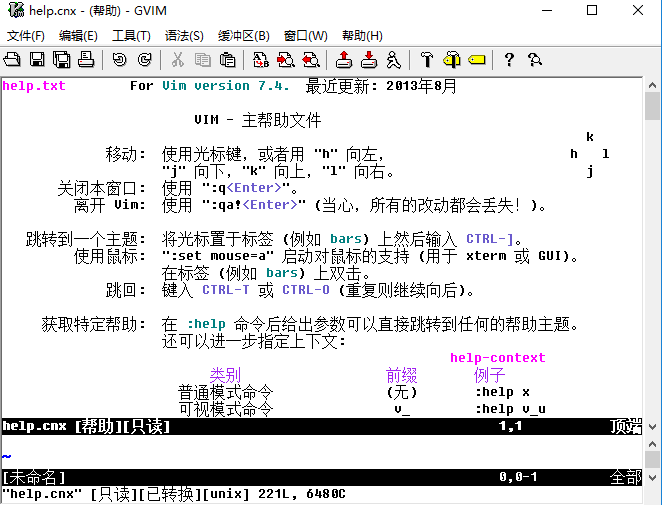Click the lower window scrollbar up arrow
Screen dimensions: 662x505
[x=652, y=444]
